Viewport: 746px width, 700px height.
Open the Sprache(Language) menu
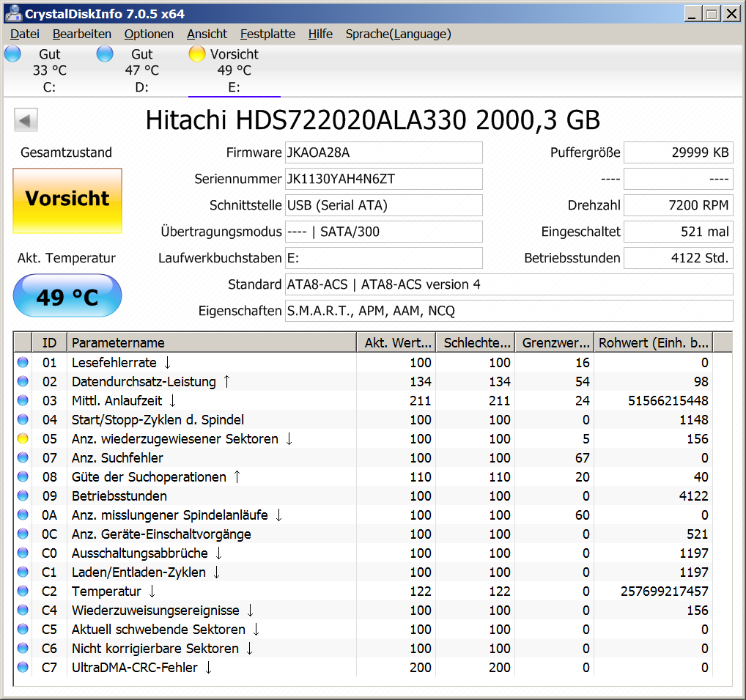(398, 34)
